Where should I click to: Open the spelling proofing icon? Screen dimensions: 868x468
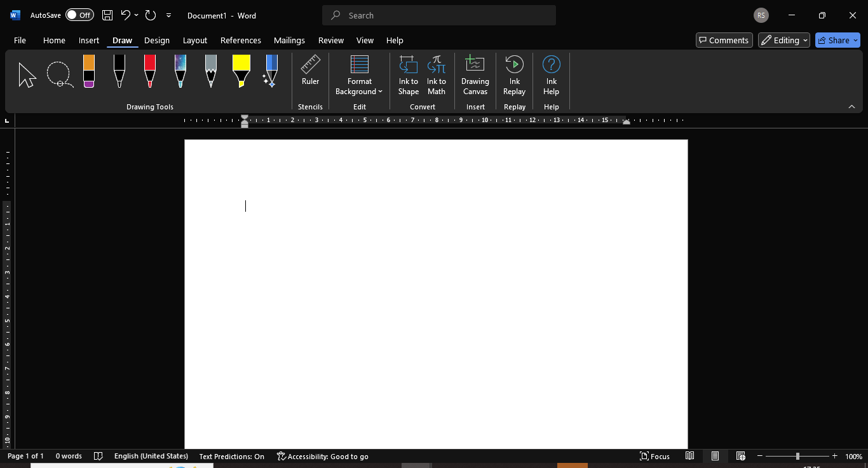pos(98,456)
